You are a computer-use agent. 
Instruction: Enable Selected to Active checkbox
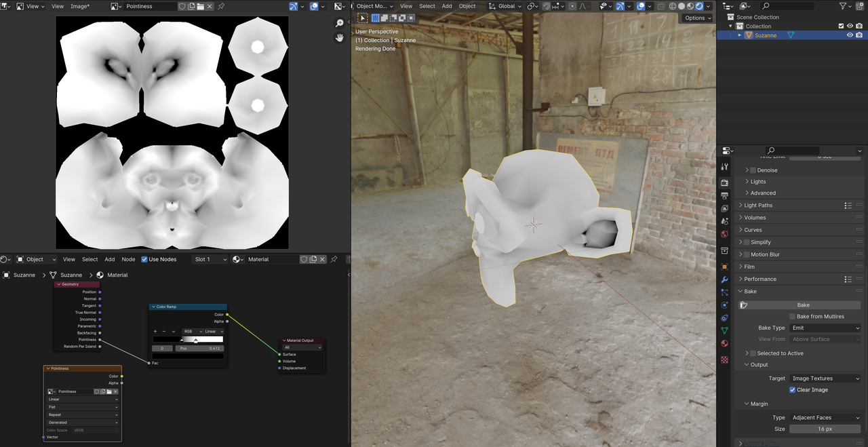[x=753, y=353]
